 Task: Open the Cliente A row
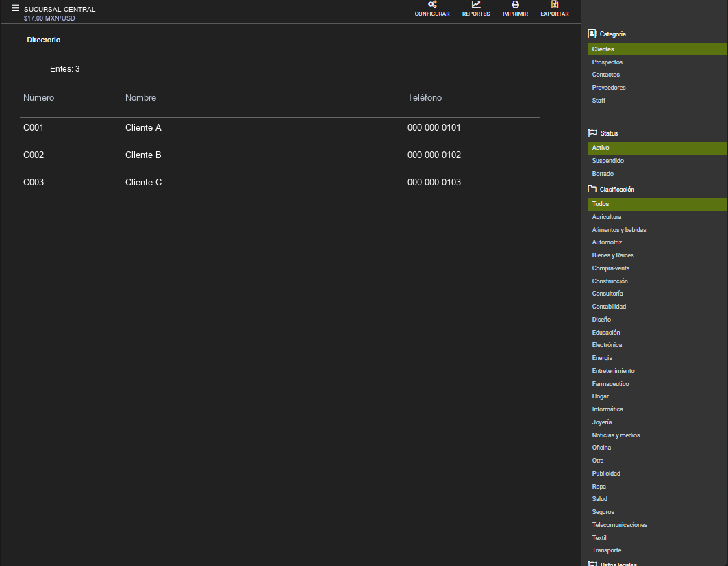[x=279, y=128]
